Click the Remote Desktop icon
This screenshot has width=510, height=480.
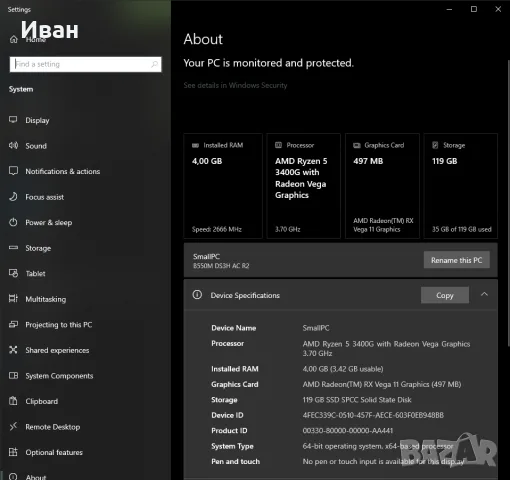[x=13, y=426]
